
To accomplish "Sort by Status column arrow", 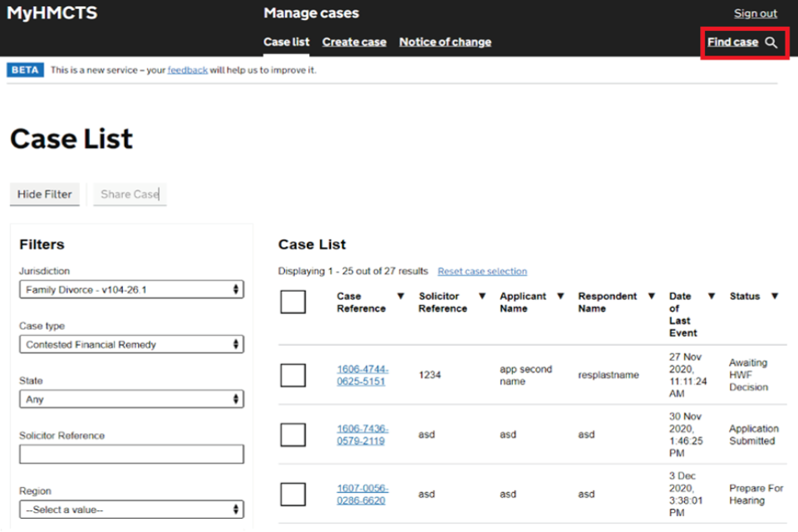I will [775, 297].
